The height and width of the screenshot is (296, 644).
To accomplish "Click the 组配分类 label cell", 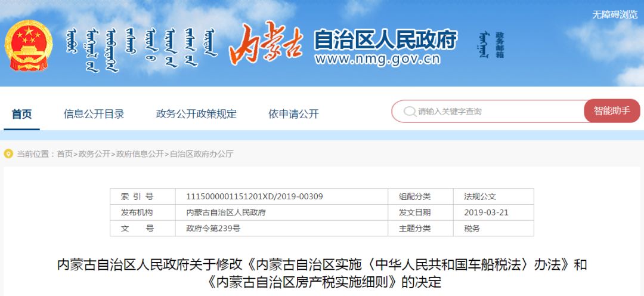I will click(x=420, y=196).
